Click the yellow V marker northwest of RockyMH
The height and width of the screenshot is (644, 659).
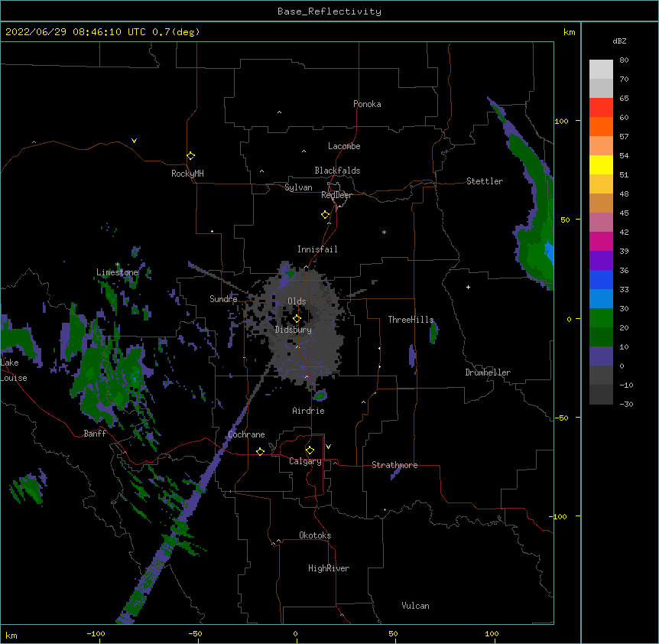point(134,141)
